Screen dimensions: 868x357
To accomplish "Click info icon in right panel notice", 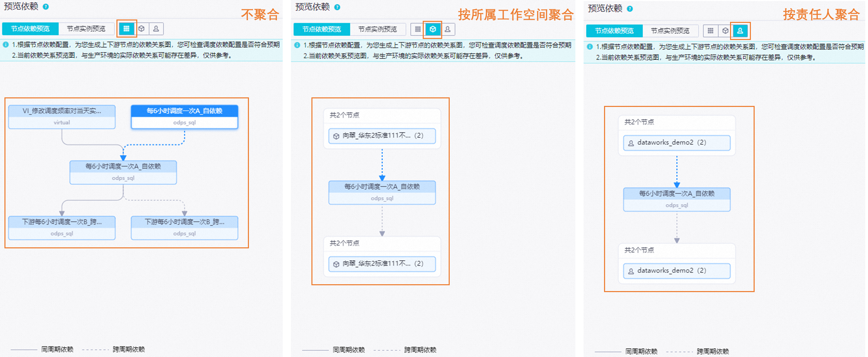I will point(590,46).
